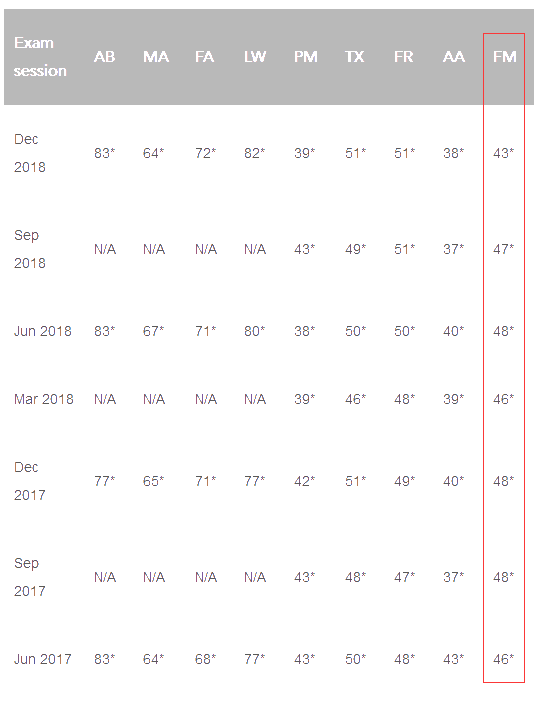Select LW value 82* for Dec 2018
The height and width of the screenshot is (710, 543).
pyautogui.click(x=255, y=153)
